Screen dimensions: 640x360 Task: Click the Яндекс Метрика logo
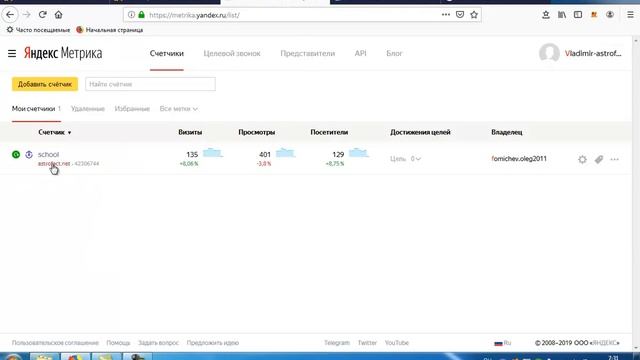click(x=63, y=53)
